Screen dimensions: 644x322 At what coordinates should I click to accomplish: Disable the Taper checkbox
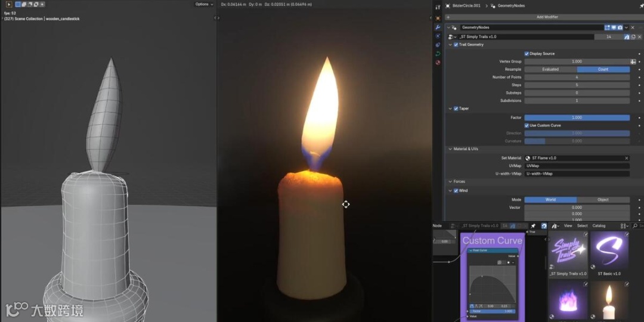(x=456, y=109)
